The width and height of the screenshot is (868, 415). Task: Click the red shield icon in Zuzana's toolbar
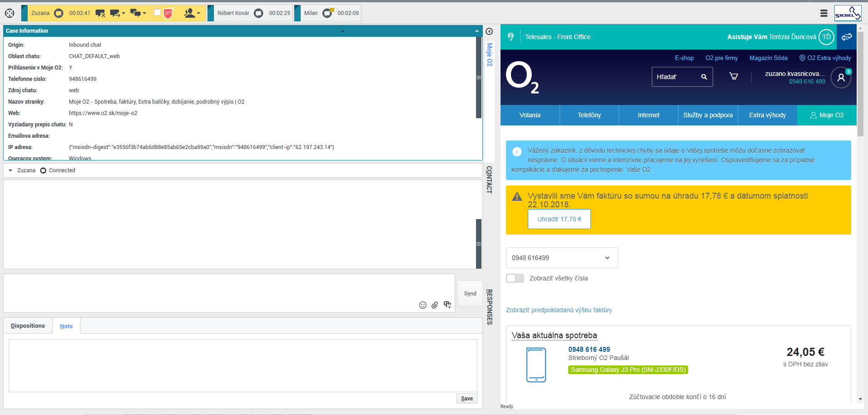168,13
